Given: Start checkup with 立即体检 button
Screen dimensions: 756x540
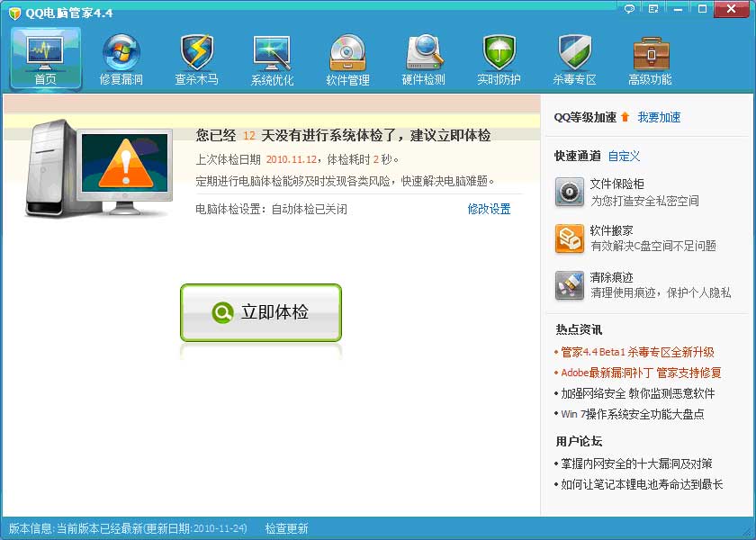Looking at the screenshot, I should (x=261, y=312).
